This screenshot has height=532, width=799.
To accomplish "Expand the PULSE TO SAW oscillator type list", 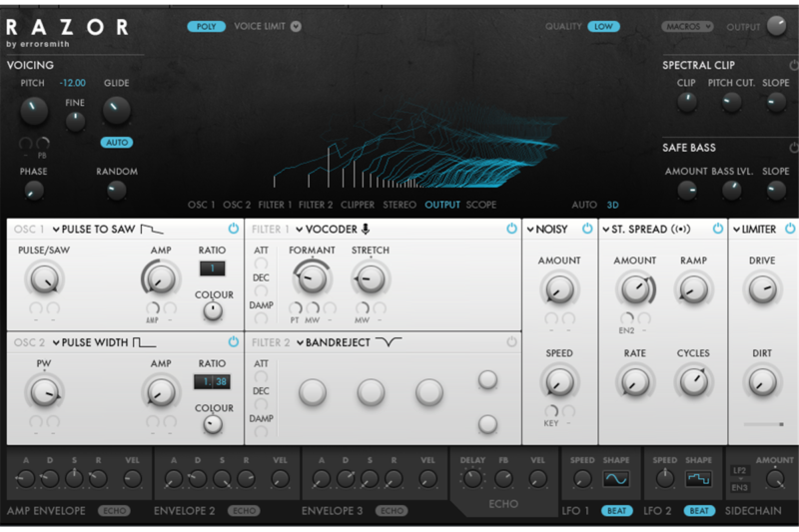I will pos(57,230).
